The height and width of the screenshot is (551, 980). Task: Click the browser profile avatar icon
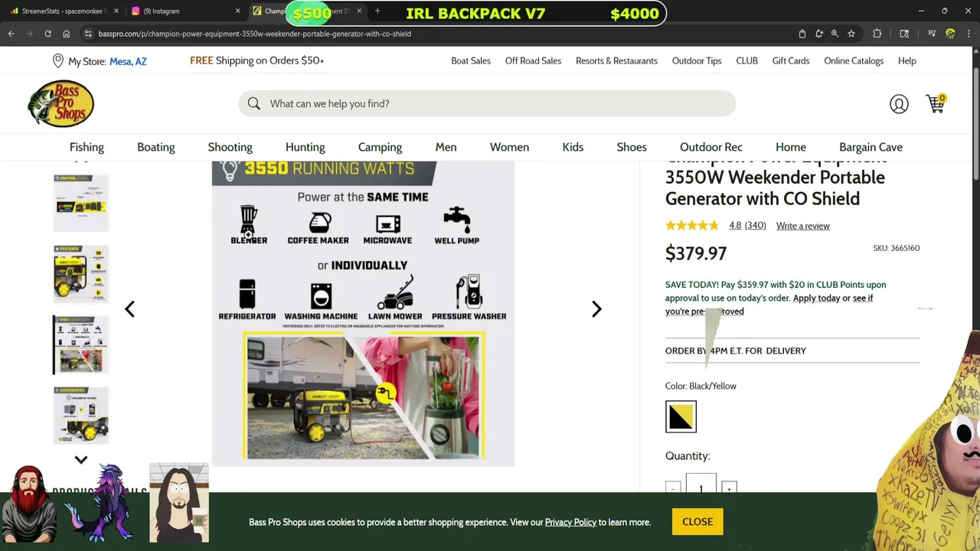click(950, 34)
